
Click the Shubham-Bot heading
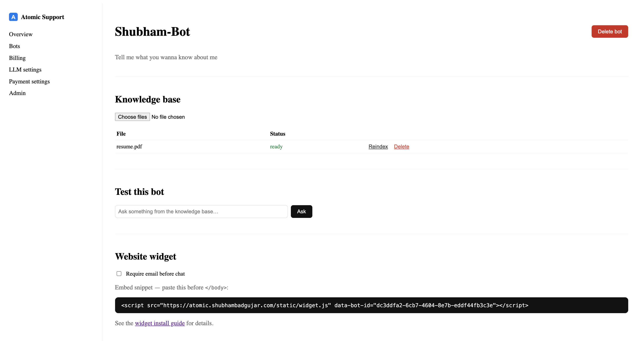click(152, 32)
